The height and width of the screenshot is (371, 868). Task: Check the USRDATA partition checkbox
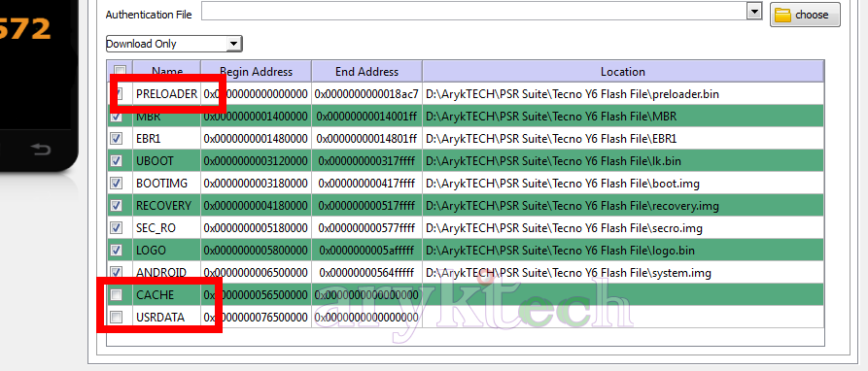(x=117, y=317)
